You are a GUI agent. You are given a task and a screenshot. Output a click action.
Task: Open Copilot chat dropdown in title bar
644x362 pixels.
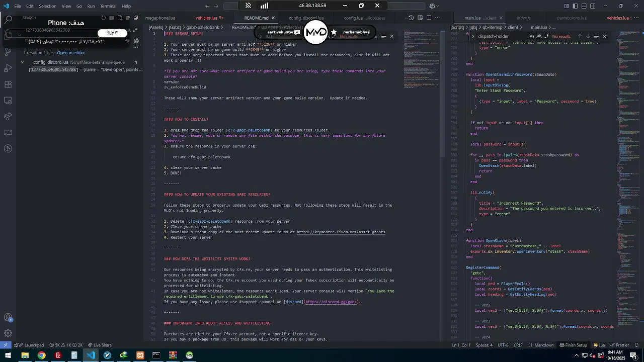click(x=434, y=6)
